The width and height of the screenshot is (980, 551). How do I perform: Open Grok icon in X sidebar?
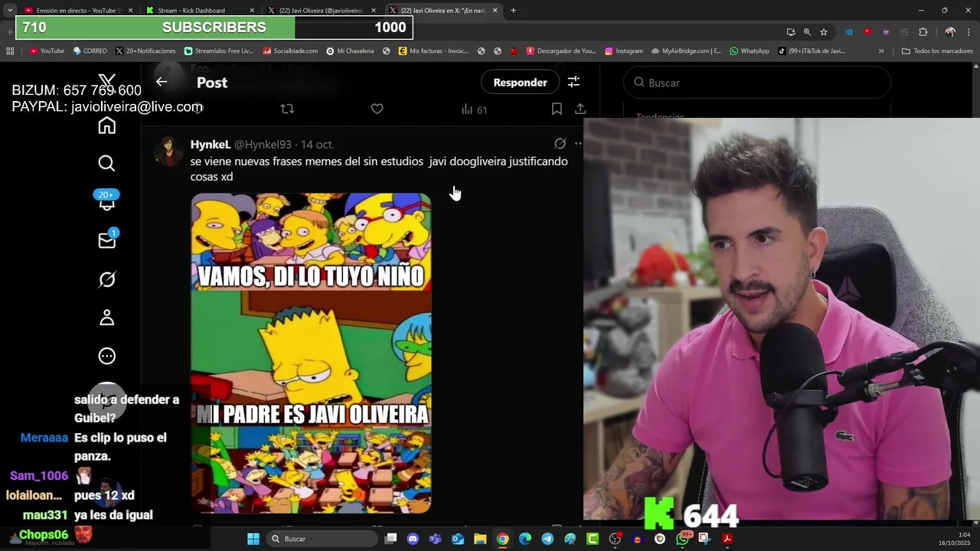point(107,279)
